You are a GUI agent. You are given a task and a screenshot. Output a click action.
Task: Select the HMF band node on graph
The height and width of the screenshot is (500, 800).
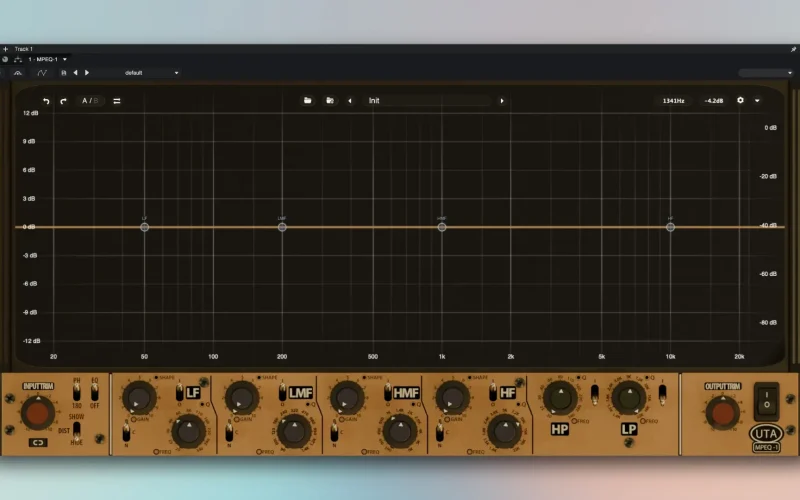tap(442, 227)
